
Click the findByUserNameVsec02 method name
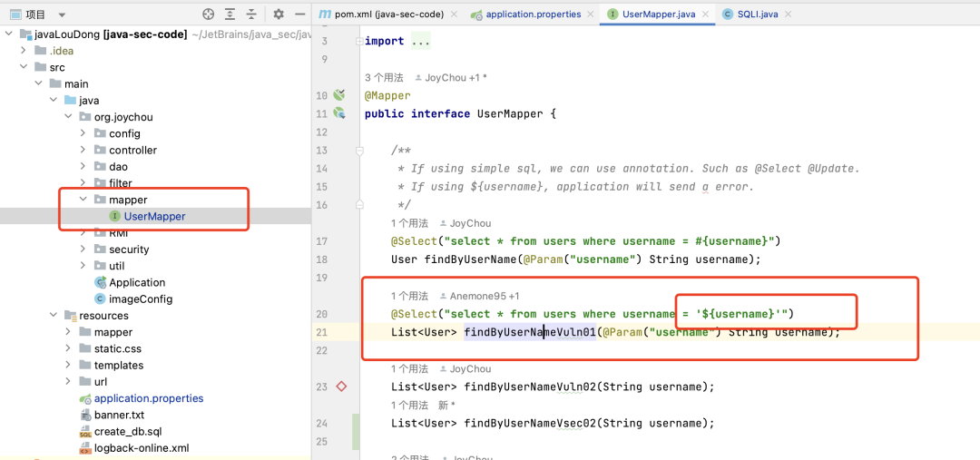coord(529,423)
